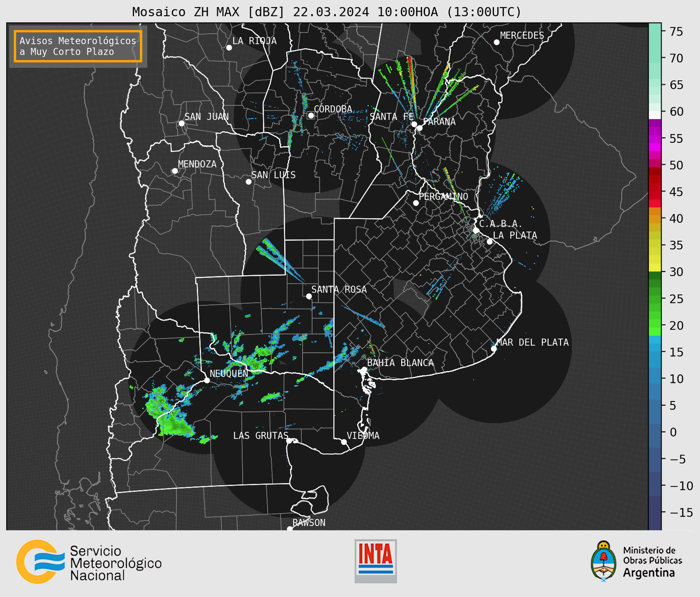Click the CÓRDOBA city marker
The image size is (700, 597).
point(311,115)
